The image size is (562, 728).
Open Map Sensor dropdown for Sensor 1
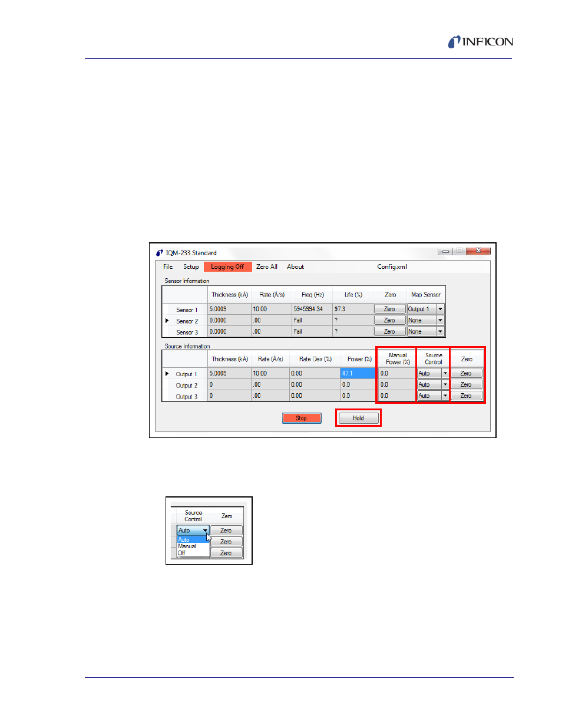coord(440,309)
